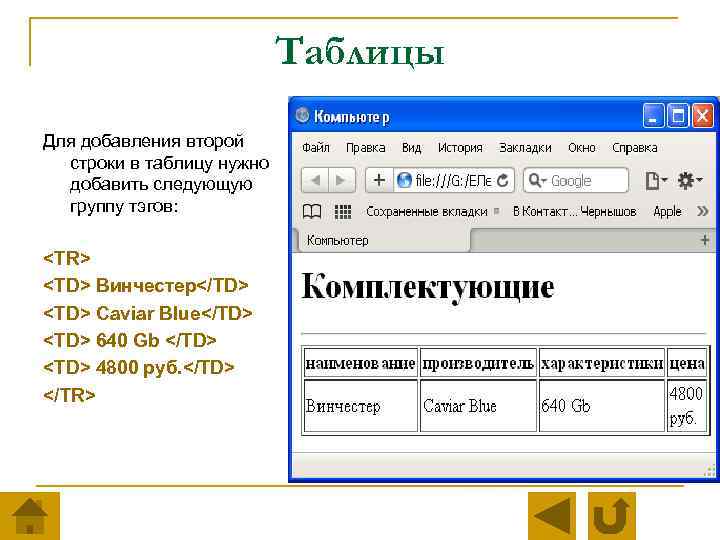The height and width of the screenshot is (540, 720).
Task: Click the window resize grip corner
Action: coord(709,472)
